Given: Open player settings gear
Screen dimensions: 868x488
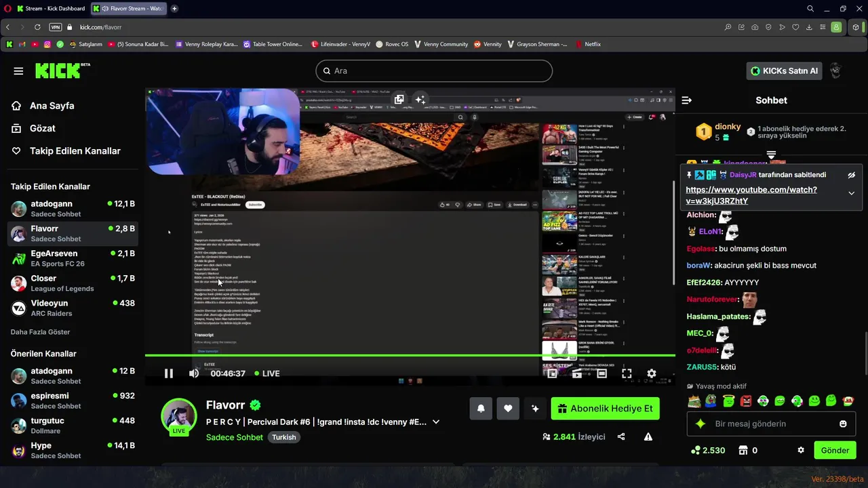Looking at the screenshot, I should [x=652, y=373].
